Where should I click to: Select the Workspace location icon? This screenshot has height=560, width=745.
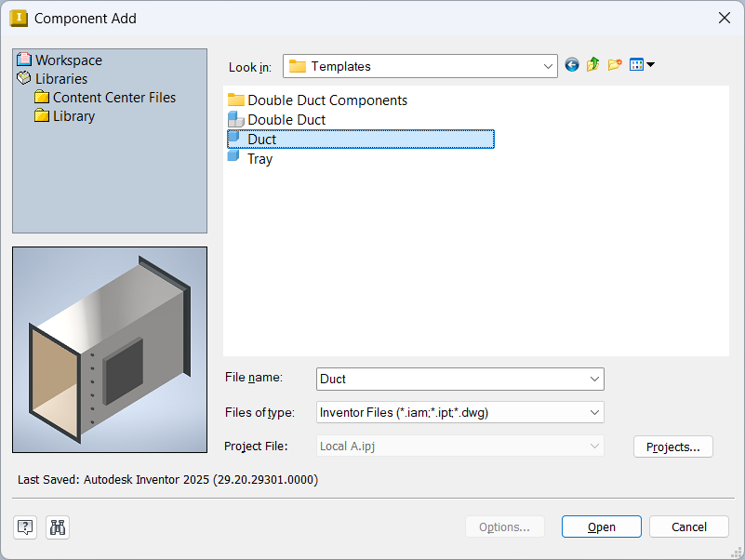pyautogui.click(x=24, y=60)
